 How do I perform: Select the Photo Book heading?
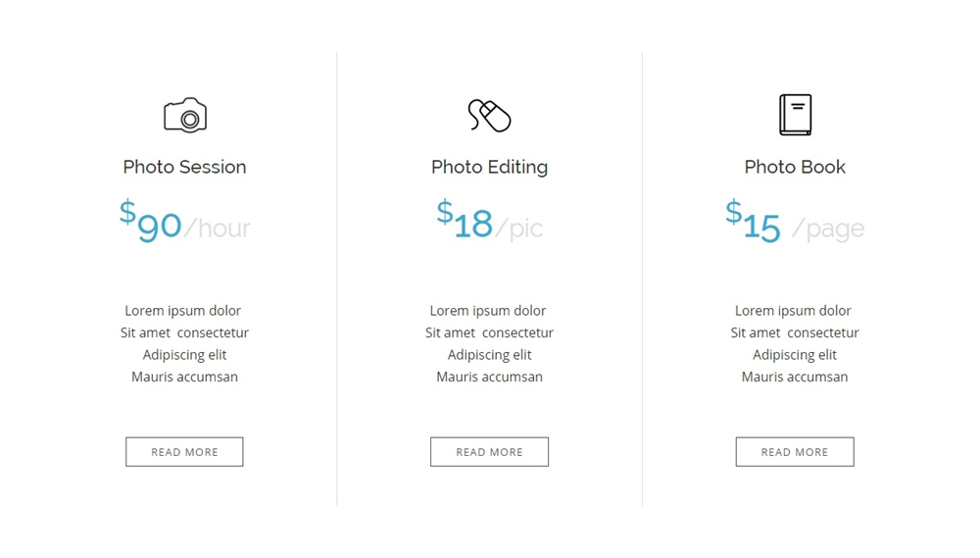[795, 167]
